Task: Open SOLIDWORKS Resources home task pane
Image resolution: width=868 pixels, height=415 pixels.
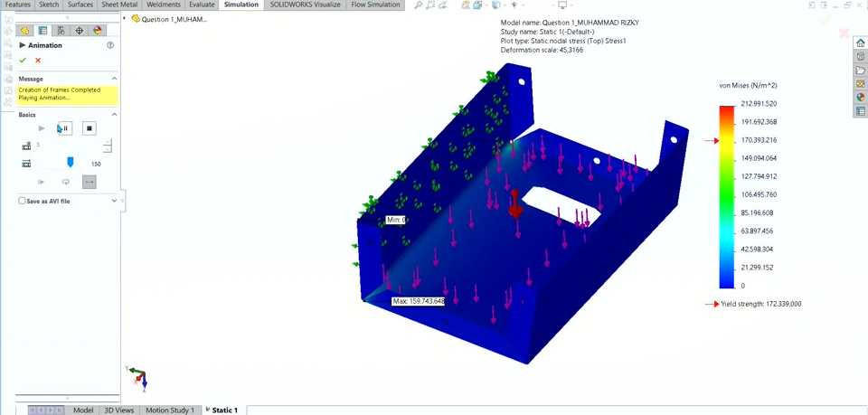Action: click(x=860, y=43)
